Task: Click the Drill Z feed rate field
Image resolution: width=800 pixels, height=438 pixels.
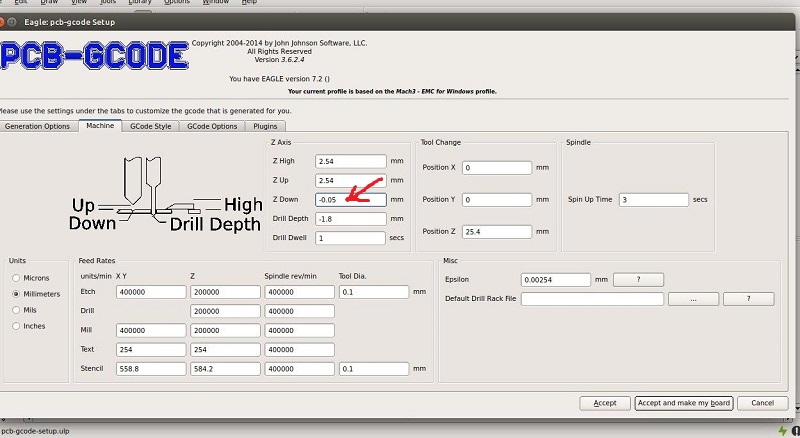Action: [225, 311]
